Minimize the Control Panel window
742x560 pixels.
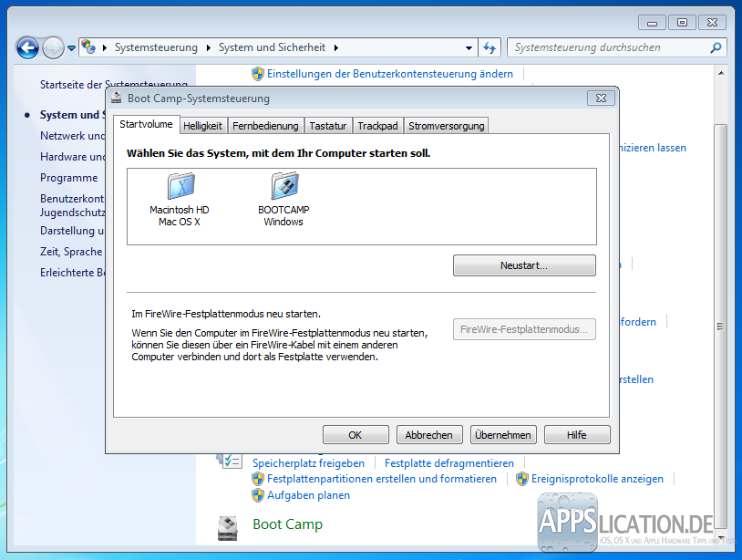[x=652, y=22]
